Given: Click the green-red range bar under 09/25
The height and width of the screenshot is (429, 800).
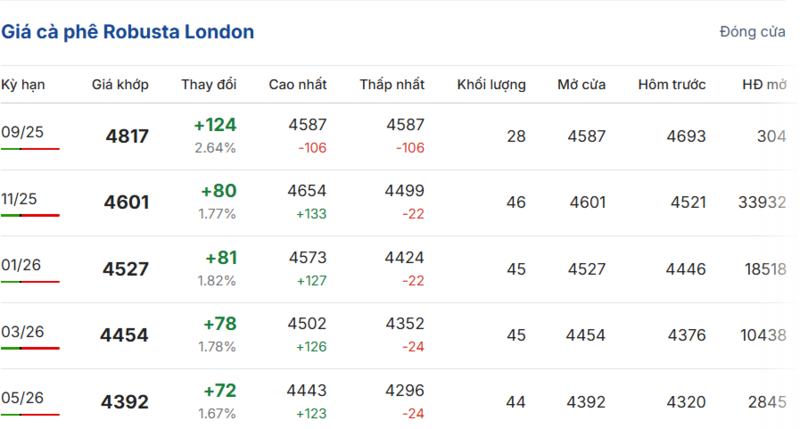Looking at the screenshot, I should point(30,149).
